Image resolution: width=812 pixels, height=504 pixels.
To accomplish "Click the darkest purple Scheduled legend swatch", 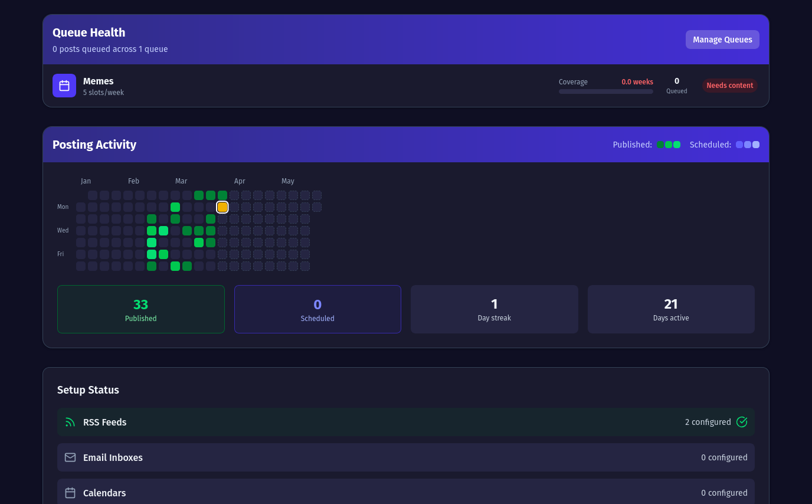I will pyautogui.click(x=739, y=145).
